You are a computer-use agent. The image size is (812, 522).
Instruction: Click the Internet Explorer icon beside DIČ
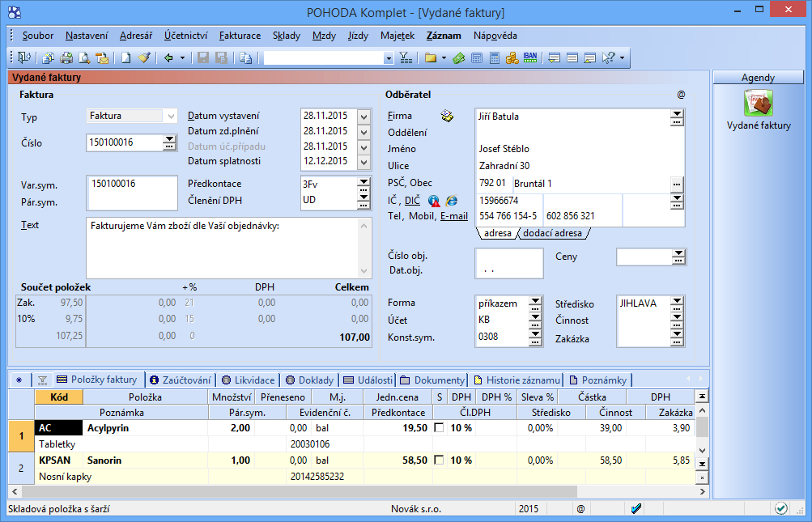click(452, 201)
